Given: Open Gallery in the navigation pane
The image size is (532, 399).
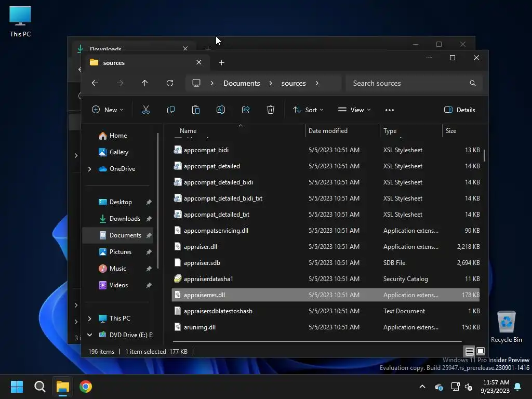Looking at the screenshot, I should (x=118, y=152).
